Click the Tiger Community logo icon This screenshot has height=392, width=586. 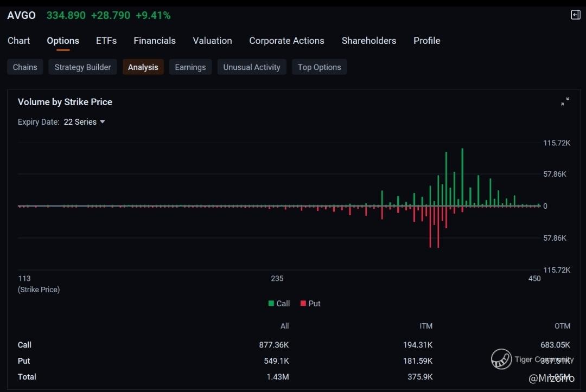501,359
